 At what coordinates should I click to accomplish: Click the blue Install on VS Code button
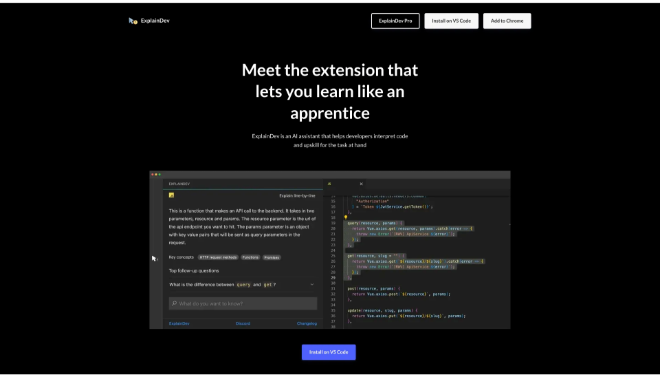point(329,352)
